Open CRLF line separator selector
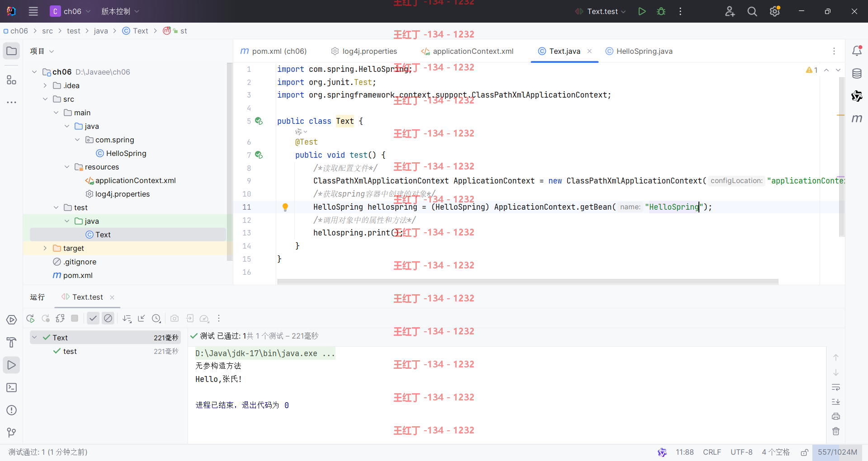The height and width of the screenshot is (461, 868). pos(712,452)
